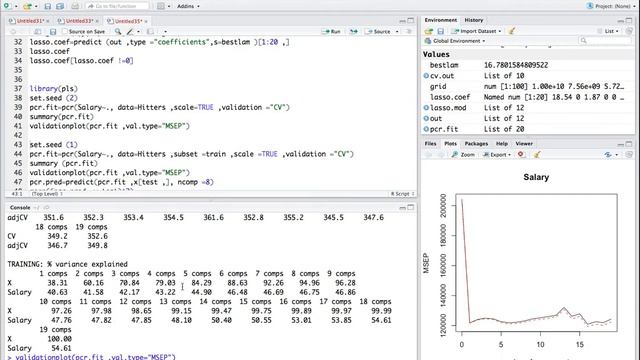The width and height of the screenshot is (640, 360).
Task: Expand lasso.mod list in Environment
Action: [426, 108]
